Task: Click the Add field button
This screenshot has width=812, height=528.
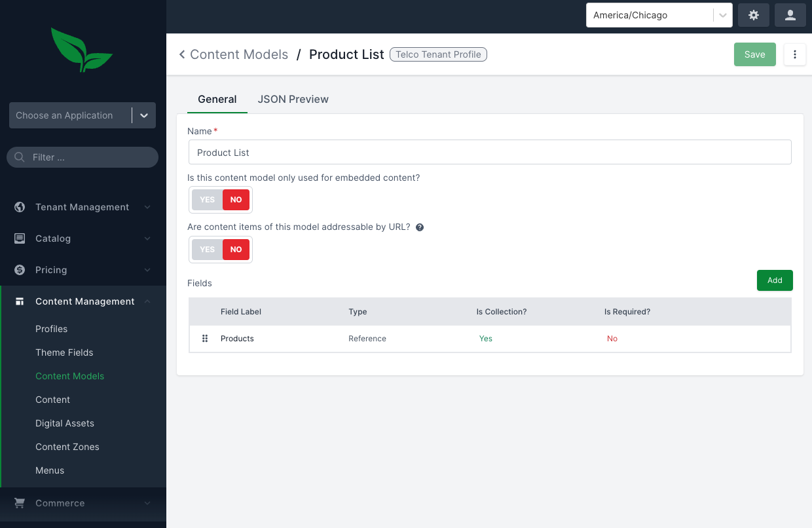Action: click(x=775, y=280)
